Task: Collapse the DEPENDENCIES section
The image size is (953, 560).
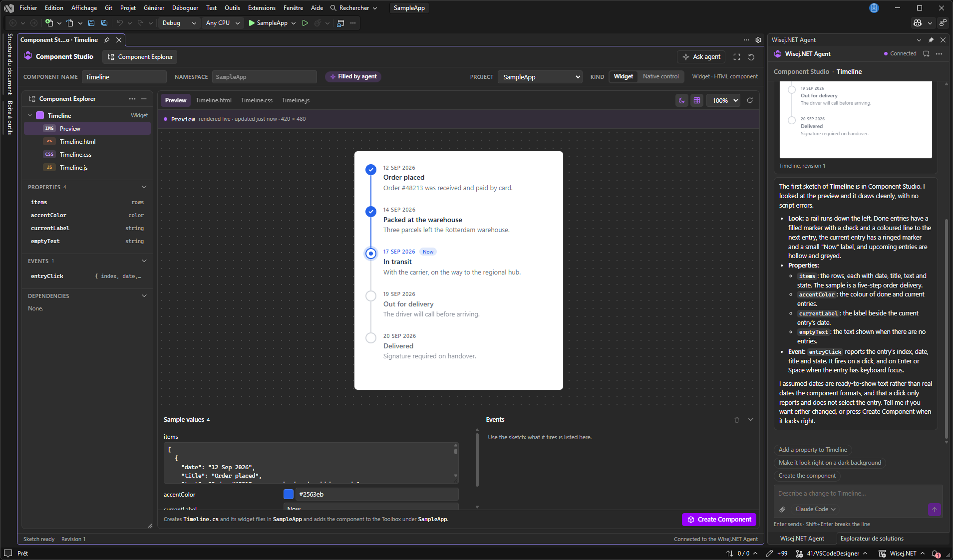Action: point(144,296)
